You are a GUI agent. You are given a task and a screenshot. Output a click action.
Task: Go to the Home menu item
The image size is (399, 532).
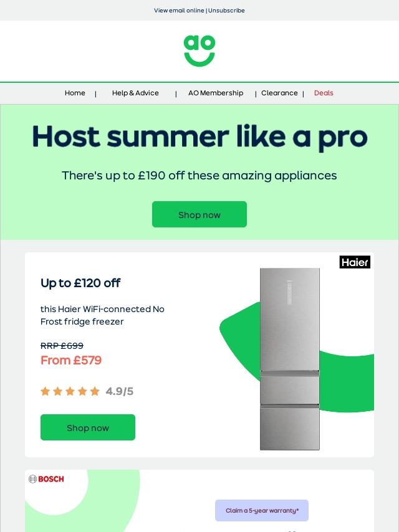pyautogui.click(x=75, y=93)
